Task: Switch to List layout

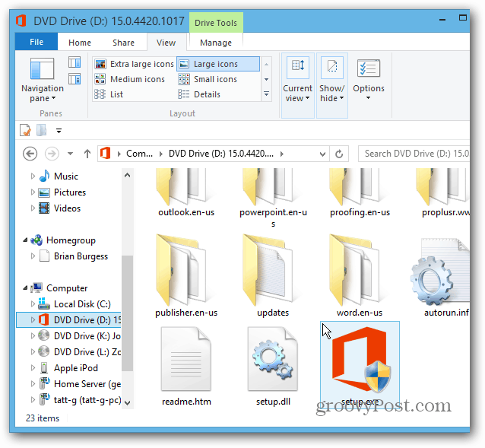Action: click(x=109, y=94)
